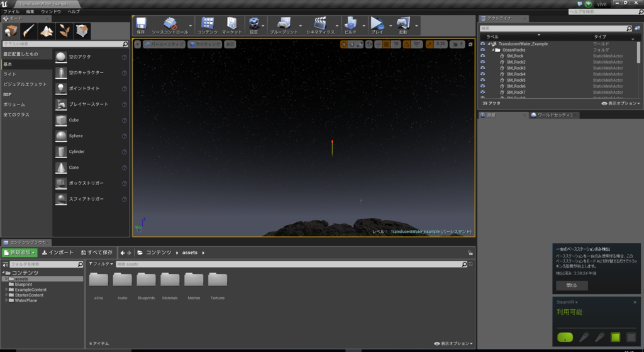Screen dimensions: 644x352
Task: Open the Filters (フィルタ) dropdown
Action: click(101, 264)
